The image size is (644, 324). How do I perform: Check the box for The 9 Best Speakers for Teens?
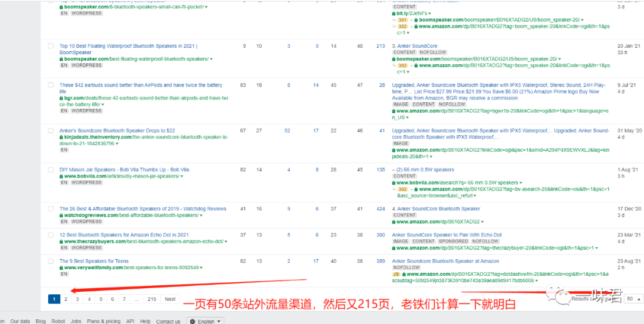(51, 261)
